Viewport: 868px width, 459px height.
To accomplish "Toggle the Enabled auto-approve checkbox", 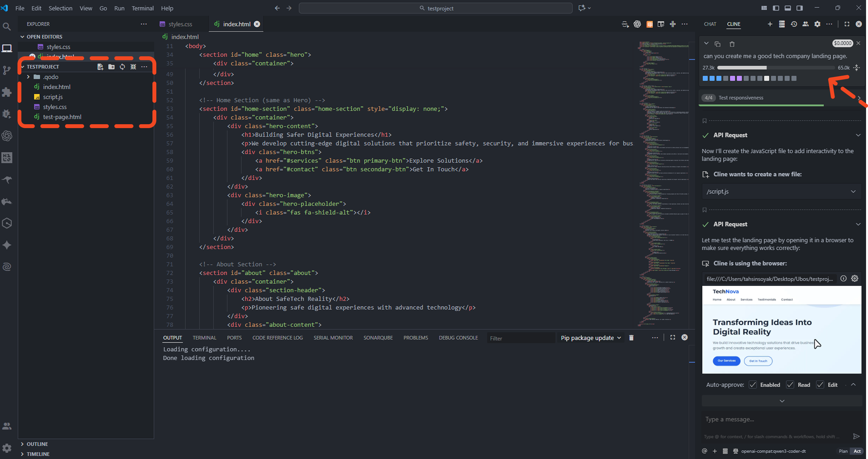I will pos(752,385).
